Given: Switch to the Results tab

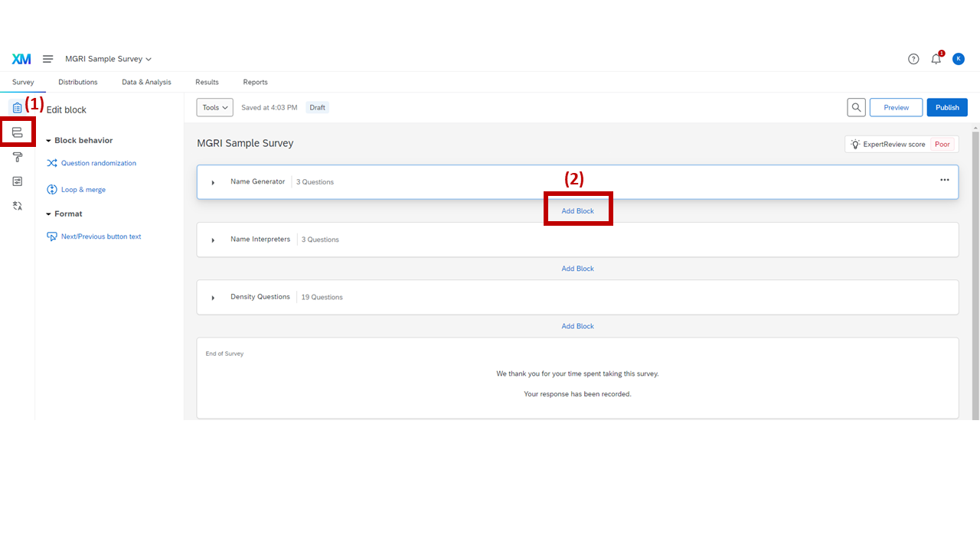Looking at the screenshot, I should (x=207, y=82).
